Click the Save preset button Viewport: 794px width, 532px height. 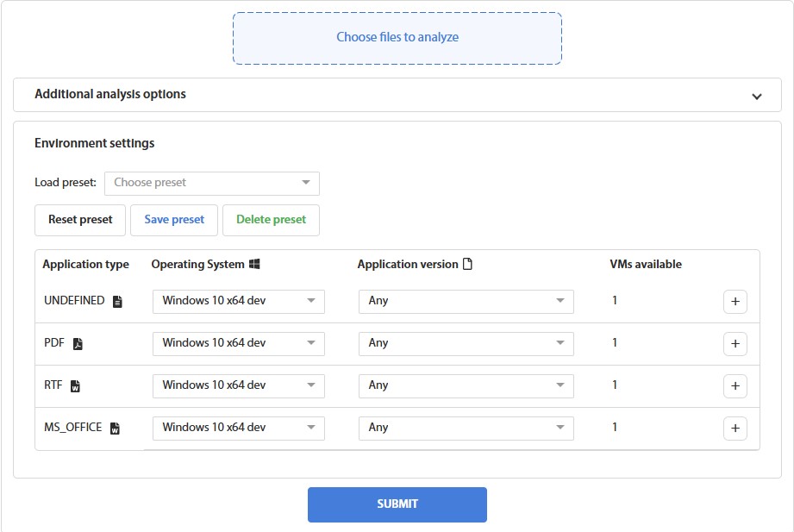(x=173, y=220)
